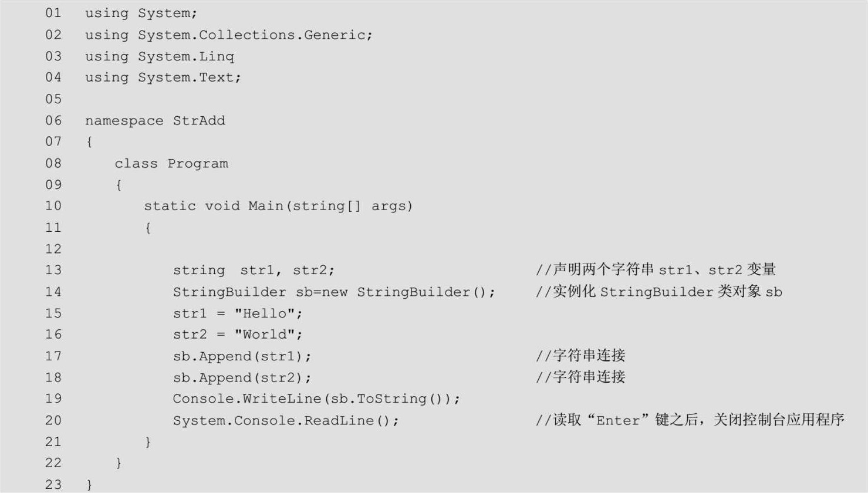
Task: Click the comment about declaring str1、str2 variables
Action: [656, 270]
